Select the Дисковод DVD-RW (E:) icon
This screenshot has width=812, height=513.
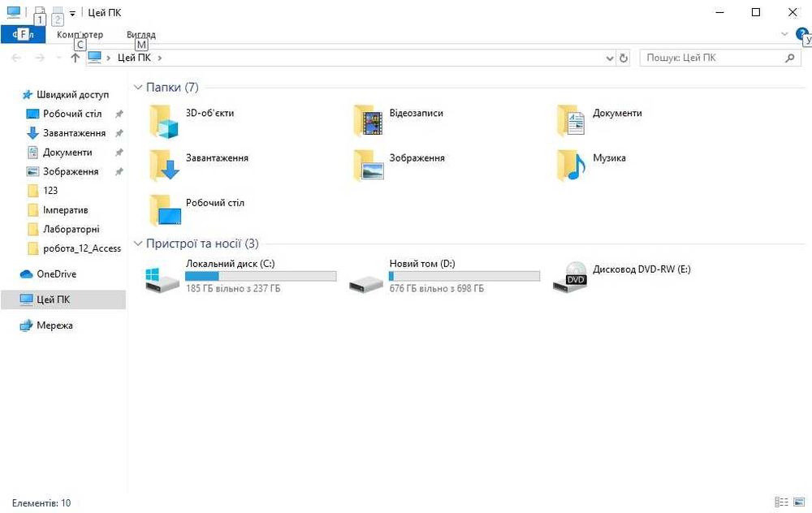570,277
